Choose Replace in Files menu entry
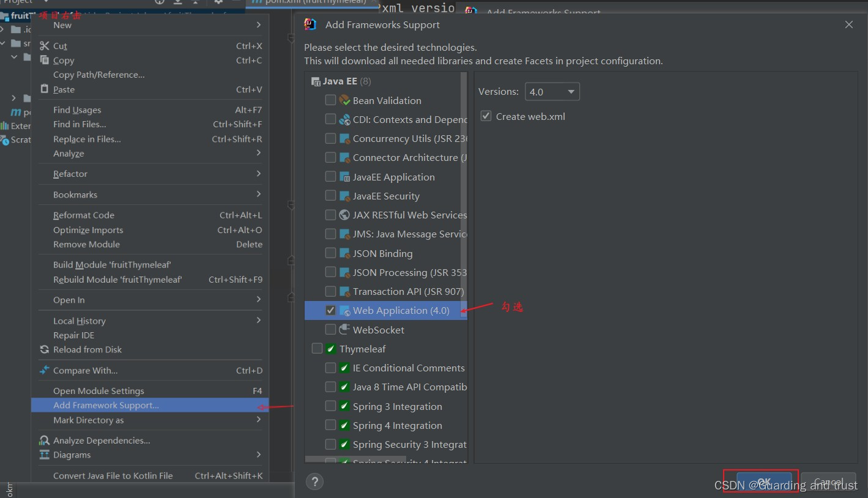Image resolution: width=868 pixels, height=498 pixels. tap(150, 139)
